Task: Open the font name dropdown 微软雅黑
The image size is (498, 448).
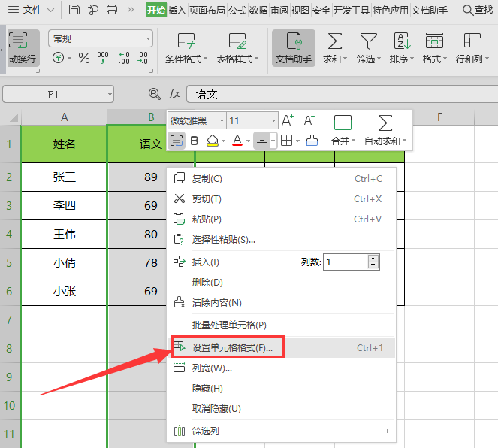Action: [x=197, y=120]
